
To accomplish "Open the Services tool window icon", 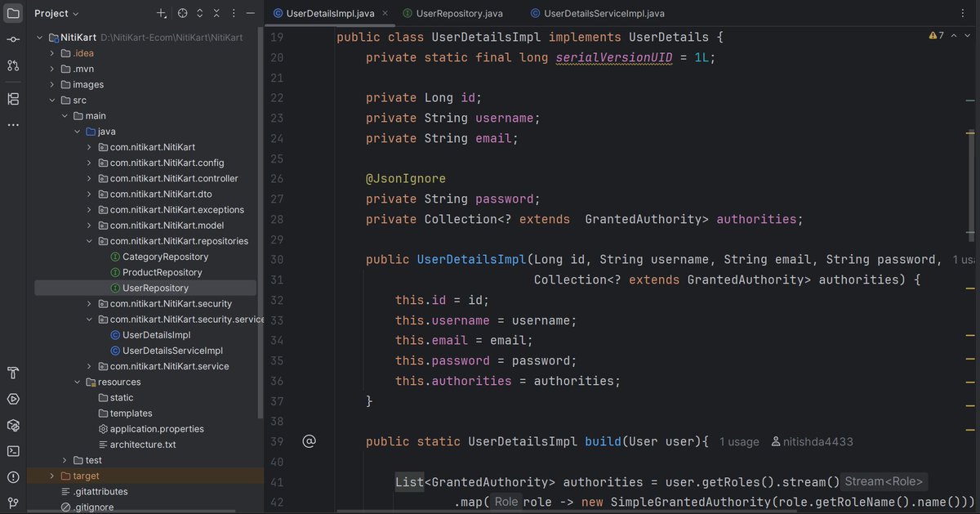I will tap(13, 425).
